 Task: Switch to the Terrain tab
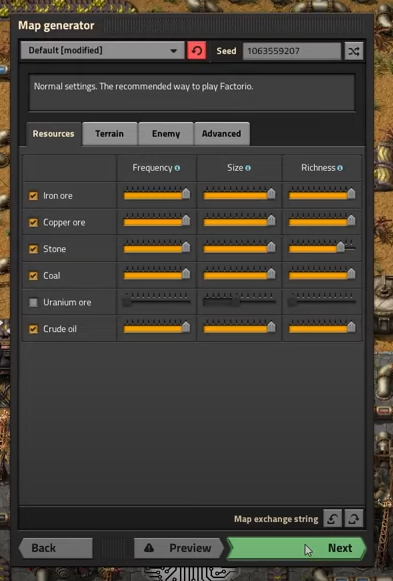click(x=110, y=134)
